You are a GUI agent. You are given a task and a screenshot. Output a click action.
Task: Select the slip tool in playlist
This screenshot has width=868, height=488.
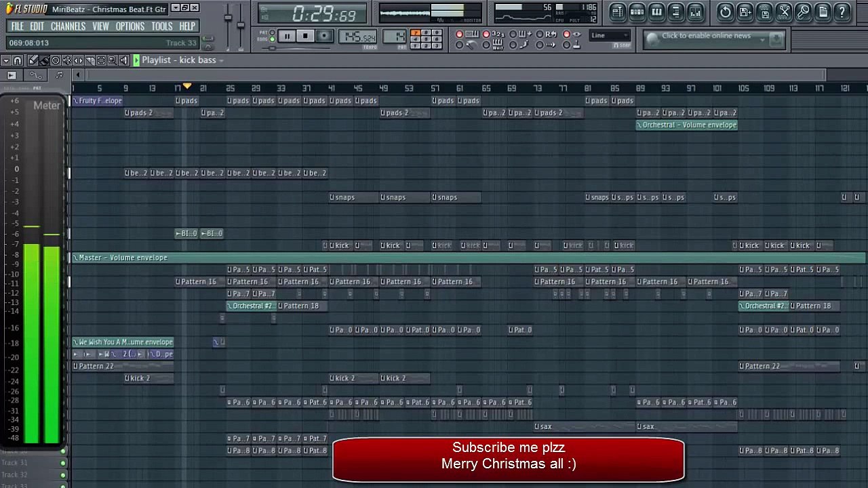tap(79, 60)
